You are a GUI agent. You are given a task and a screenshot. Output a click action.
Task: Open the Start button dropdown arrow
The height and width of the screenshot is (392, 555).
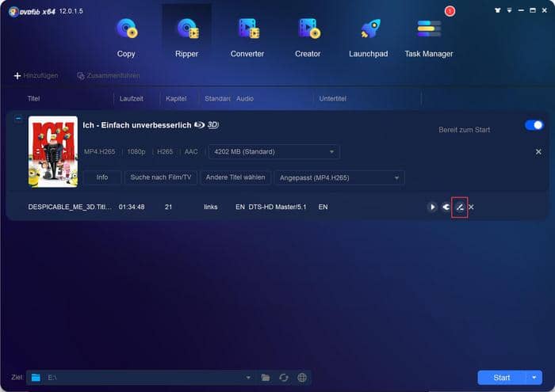click(x=535, y=378)
